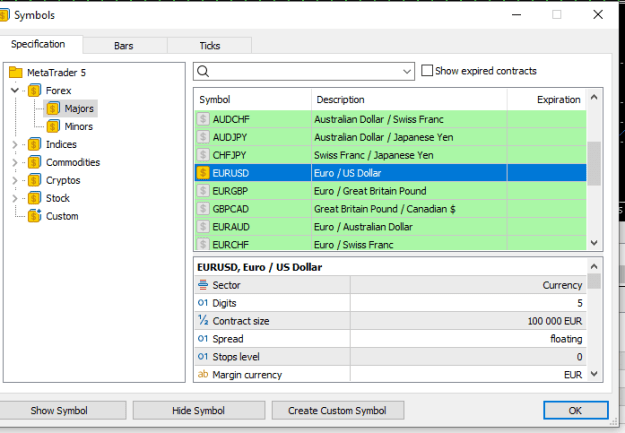This screenshot has width=625, height=433.
Task: Click the search magnifier icon
Action: (x=203, y=71)
